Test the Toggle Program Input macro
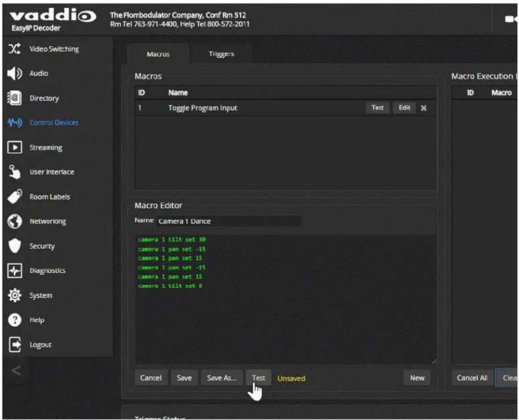Viewport: 519px width, 420px height. [x=378, y=108]
